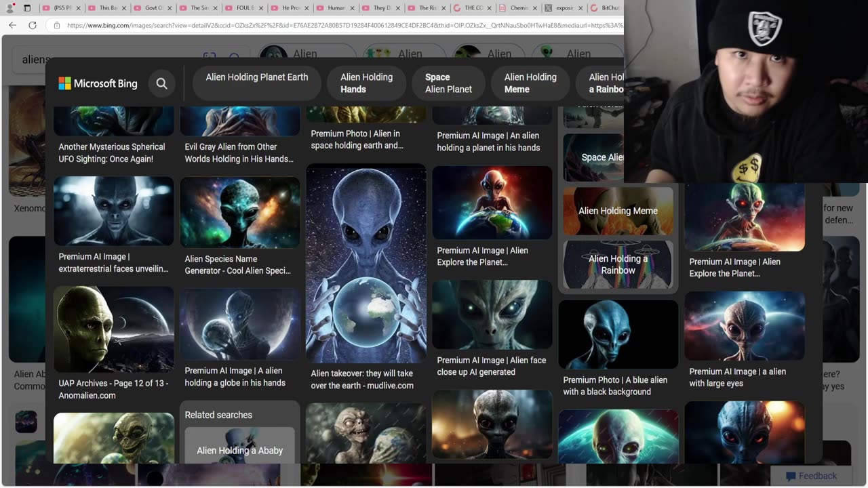Select 'Alien Holding Planet Earth' suggestion

pos(256,83)
